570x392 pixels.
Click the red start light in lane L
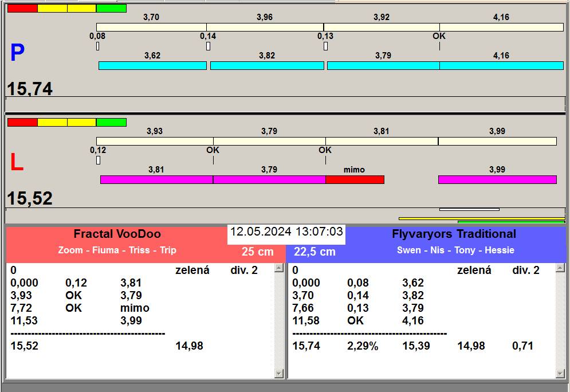pos(22,122)
